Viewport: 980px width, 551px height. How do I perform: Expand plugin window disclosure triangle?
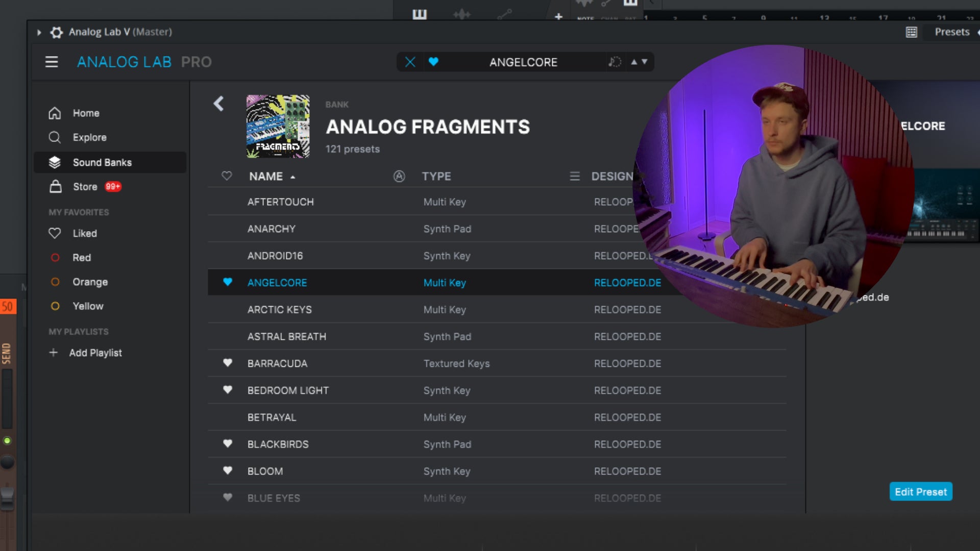point(39,32)
